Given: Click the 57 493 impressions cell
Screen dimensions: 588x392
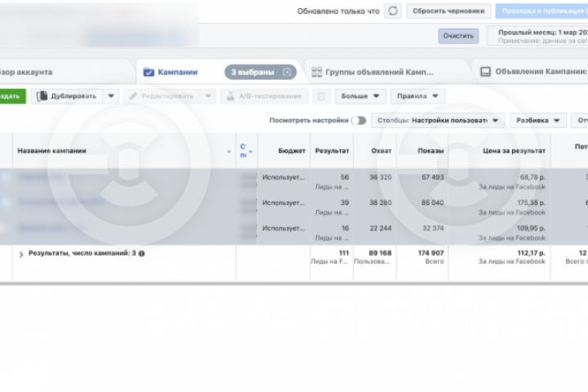Looking at the screenshot, I should (432, 177).
